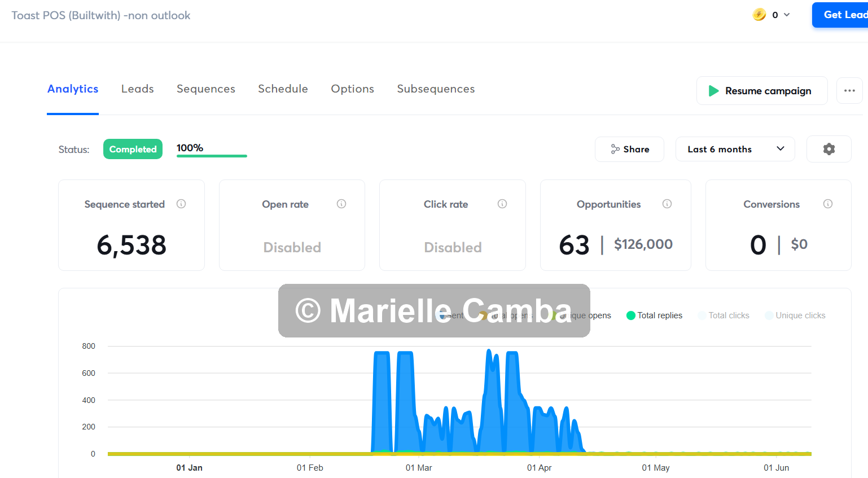
Task: Show info for Conversions
Action: (828, 204)
